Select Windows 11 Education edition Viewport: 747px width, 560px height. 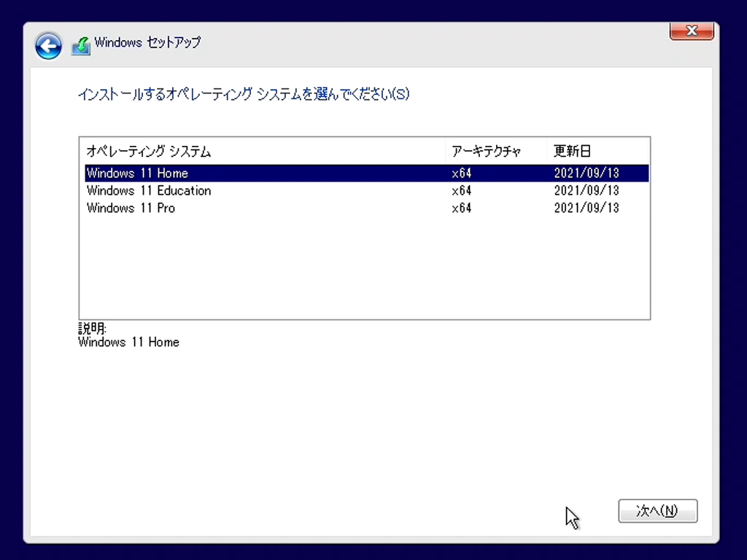[x=366, y=190]
